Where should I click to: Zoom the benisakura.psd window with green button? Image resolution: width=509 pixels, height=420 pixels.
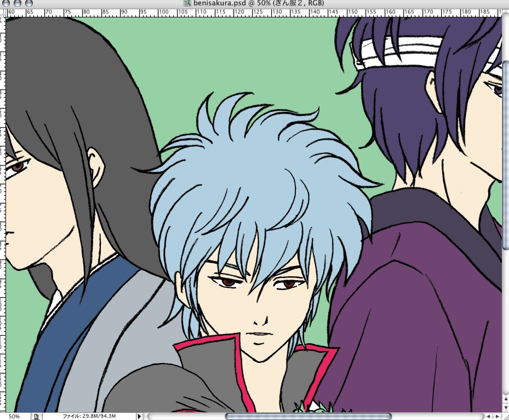(28, 3)
